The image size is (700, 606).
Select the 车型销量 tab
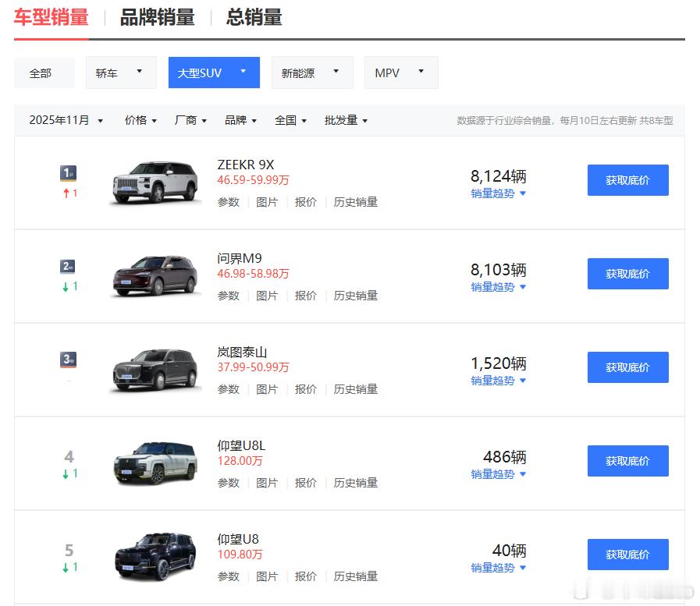[51, 17]
